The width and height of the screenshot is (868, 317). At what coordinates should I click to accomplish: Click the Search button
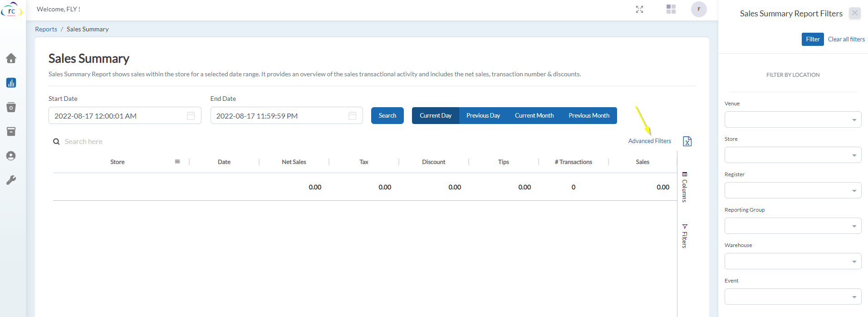pos(387,115)
